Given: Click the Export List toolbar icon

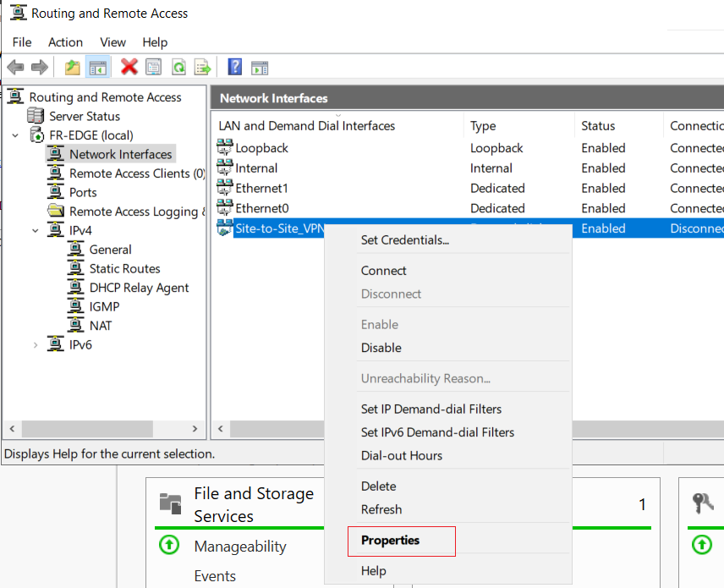Looking at the screenshot, I should [x=202, y=67].
